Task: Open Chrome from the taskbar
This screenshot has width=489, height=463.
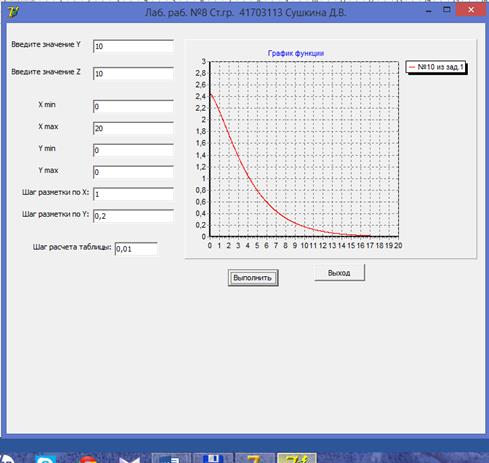Action: point(88,459)
